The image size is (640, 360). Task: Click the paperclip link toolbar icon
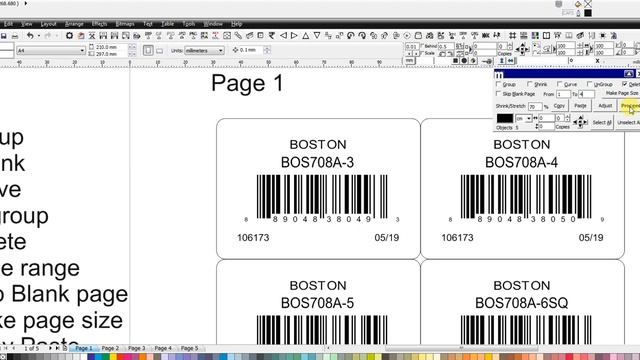[x=238, y=36]
